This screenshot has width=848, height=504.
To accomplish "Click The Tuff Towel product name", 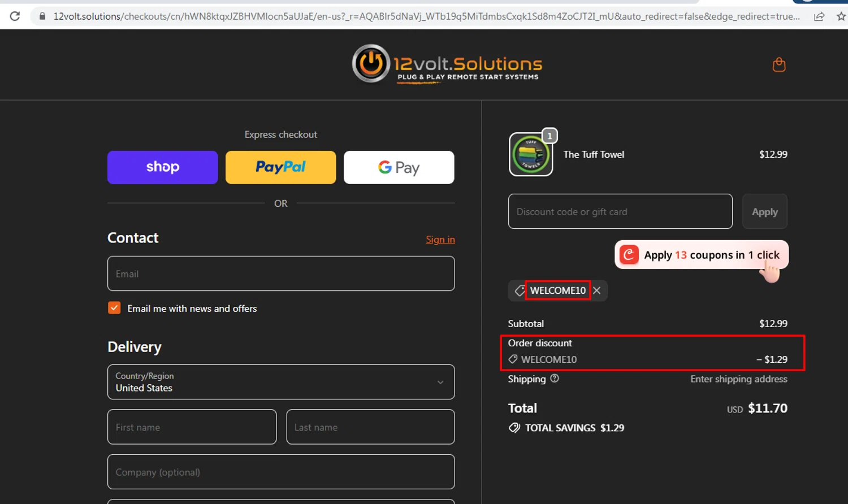I will pyautogui.click(x=594, y=154).
